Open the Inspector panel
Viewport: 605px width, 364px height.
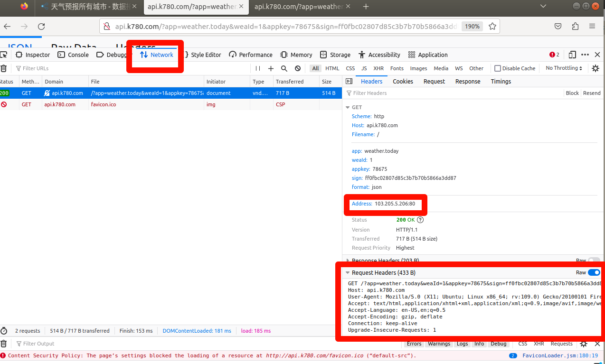33,55
